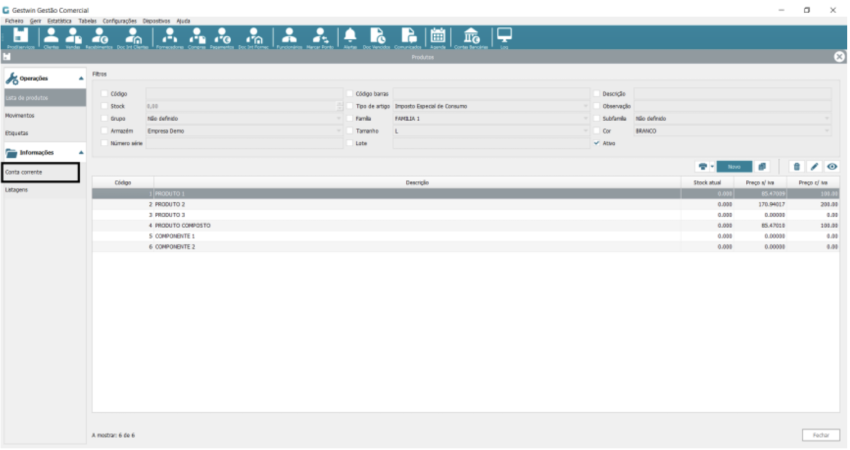Open the Agenda calendar icon

(437, 36)
